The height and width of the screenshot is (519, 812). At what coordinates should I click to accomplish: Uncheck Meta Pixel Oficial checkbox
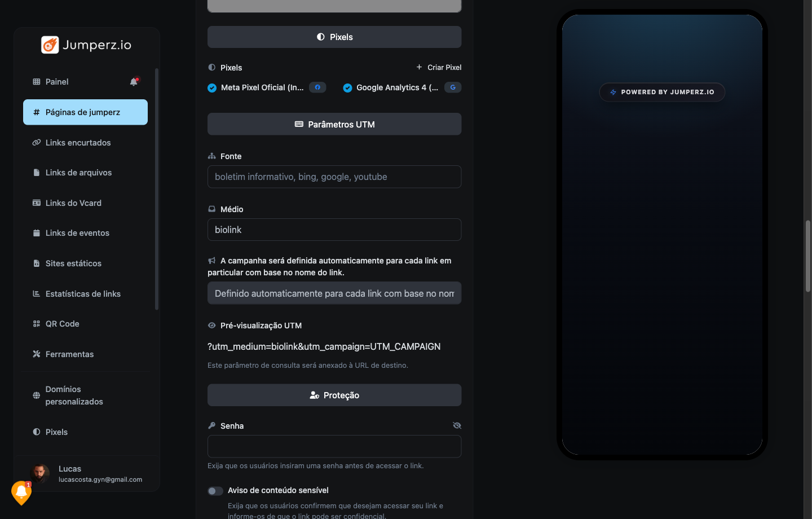212,88
